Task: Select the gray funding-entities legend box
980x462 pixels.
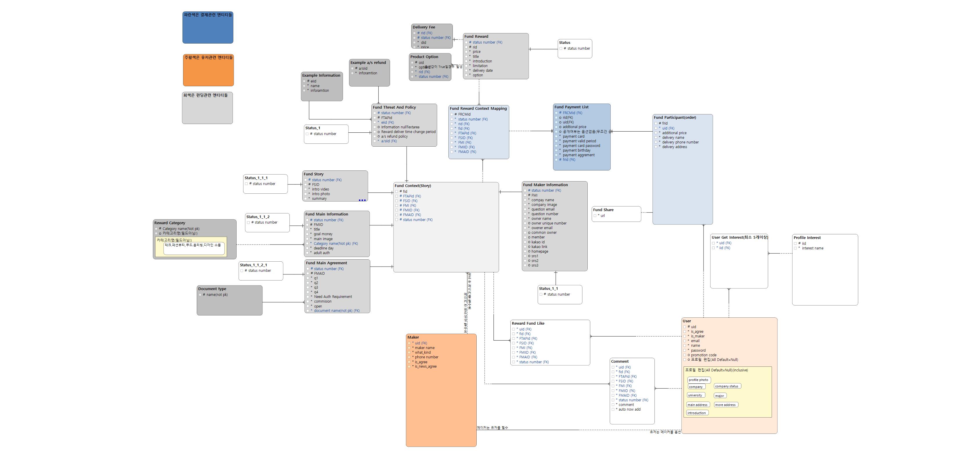Action: pyautogui.click(x=207, y=108)
